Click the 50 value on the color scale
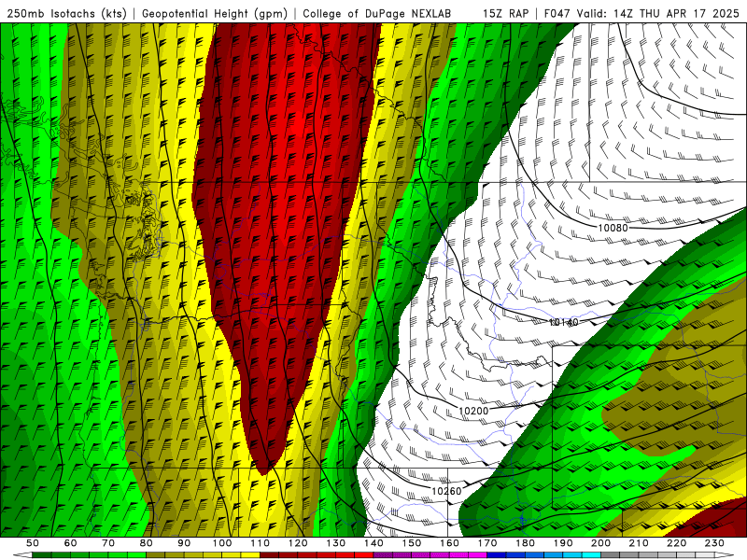The height and width of the screenshot is (560, 747). click(x=33, y=543)
